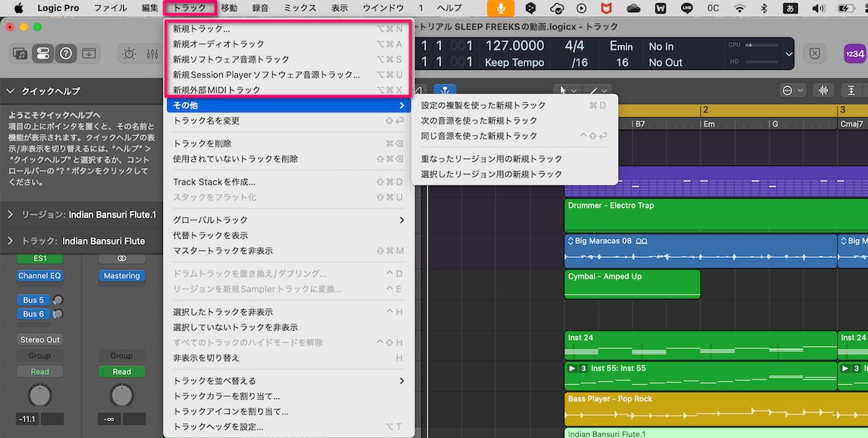Open McAfee icon in menu bar
Screen dimensions: 868x438
(x=608, y=9)
